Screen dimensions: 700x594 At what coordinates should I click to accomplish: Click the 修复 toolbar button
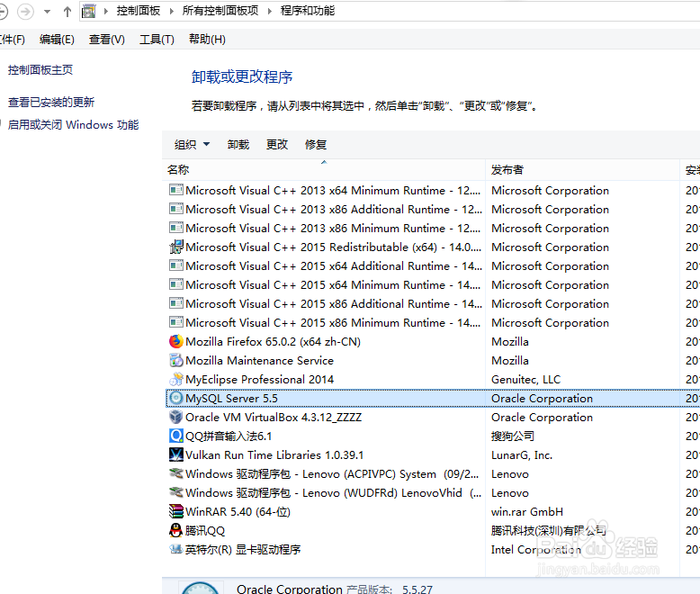pos(316,144)
